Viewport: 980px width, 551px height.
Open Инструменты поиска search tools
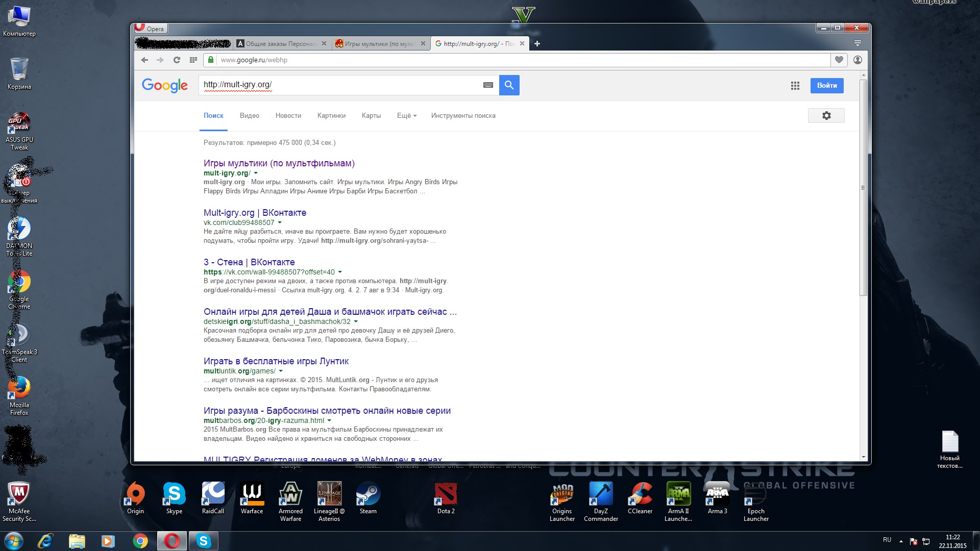pyautogui.click(x=463, y=116)
